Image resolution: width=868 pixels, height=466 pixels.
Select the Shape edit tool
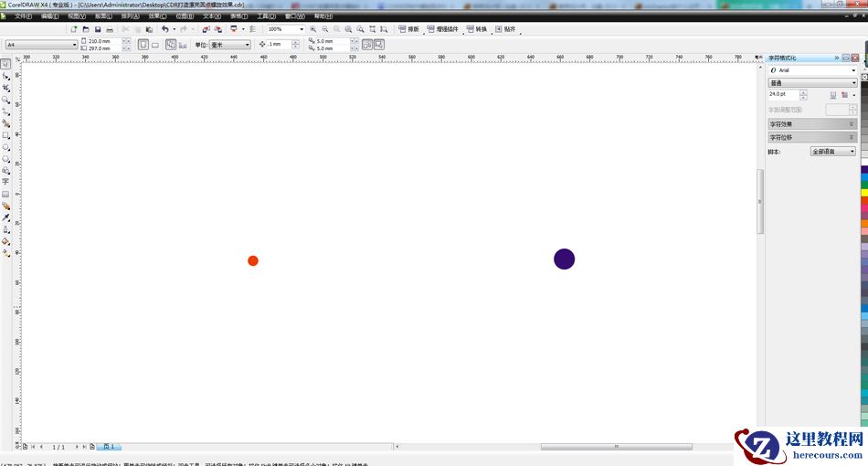(5, 77)
